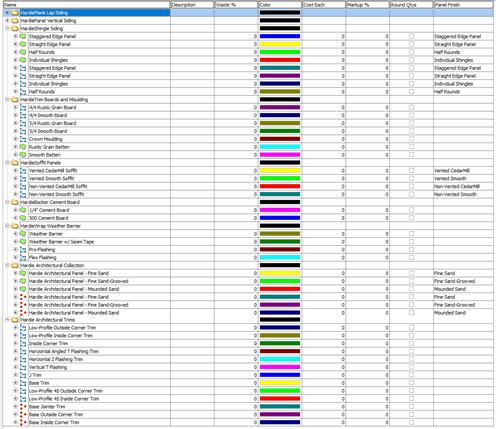Expand the HardiePlank Lap Siding folder
Image resolution: width=496 pixels, height=429 pixels.
pos(7,13)
